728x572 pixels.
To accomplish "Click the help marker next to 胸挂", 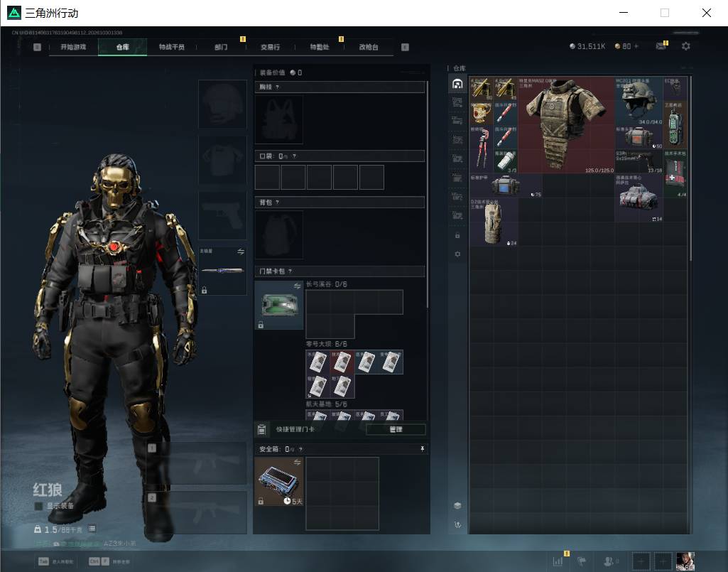I will [277, 87].
